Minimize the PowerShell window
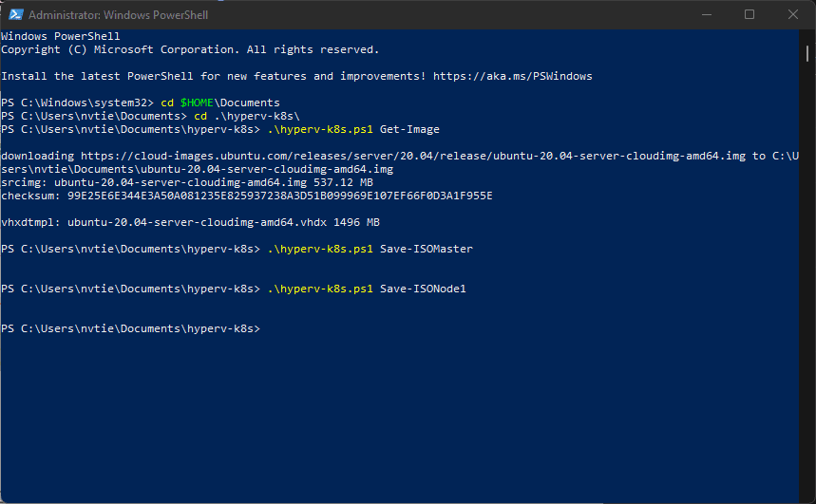 pyautogui.click(x=706, y=14)
